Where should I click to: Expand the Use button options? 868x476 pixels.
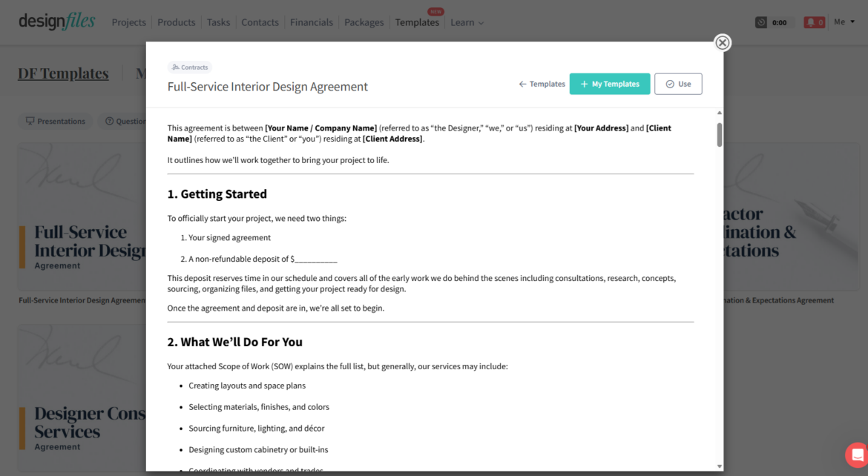pos(678,84)
